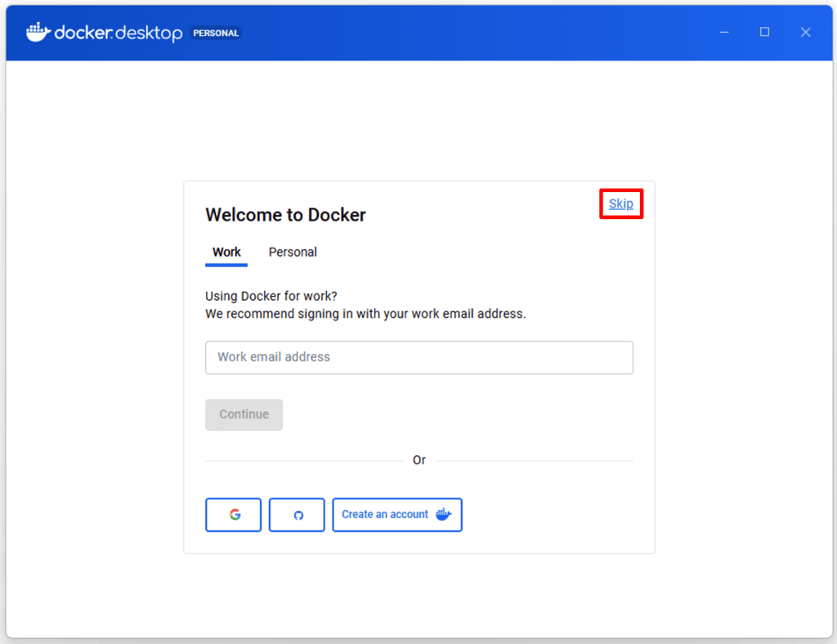This screenshot has width=837, height=644.
Task: Click the Google G icon button
Action: pos(233,515)
